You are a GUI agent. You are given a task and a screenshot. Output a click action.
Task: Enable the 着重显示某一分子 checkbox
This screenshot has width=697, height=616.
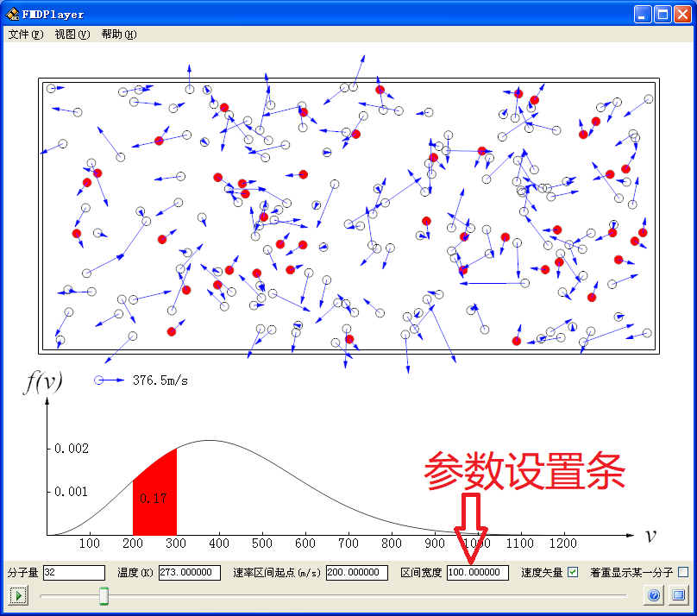[x=683, y=573]
